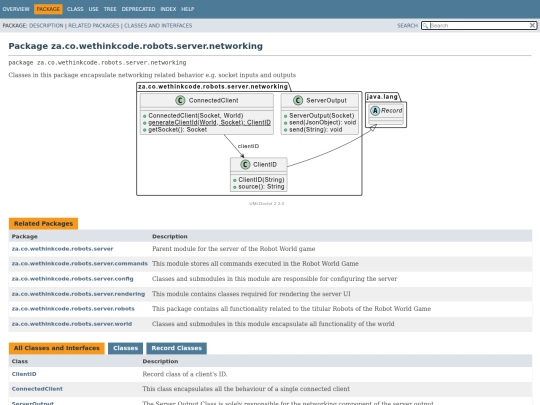The image size is (540, 405).
Task: Click the ServerOutput(Socket) constructor text
Action: click(x=321, y=116)
